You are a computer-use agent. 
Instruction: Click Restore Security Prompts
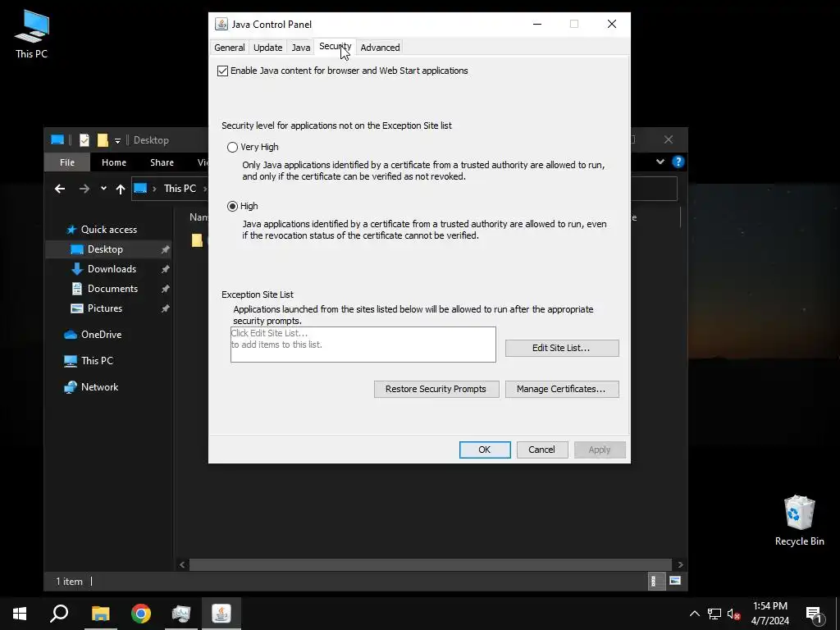click(x=436, y=389)
